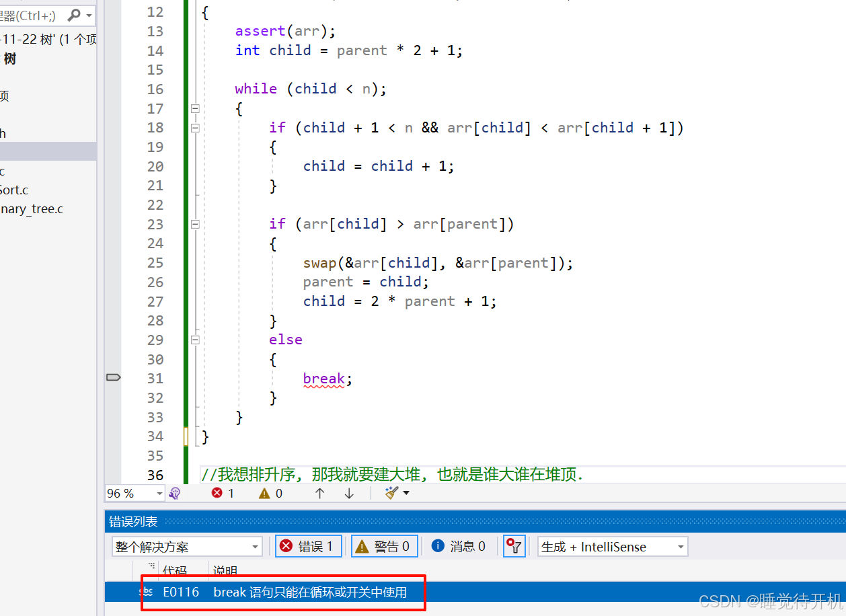
Task: Click the IntelliSense error type icon beside E0116
Action: coord(146,592)
